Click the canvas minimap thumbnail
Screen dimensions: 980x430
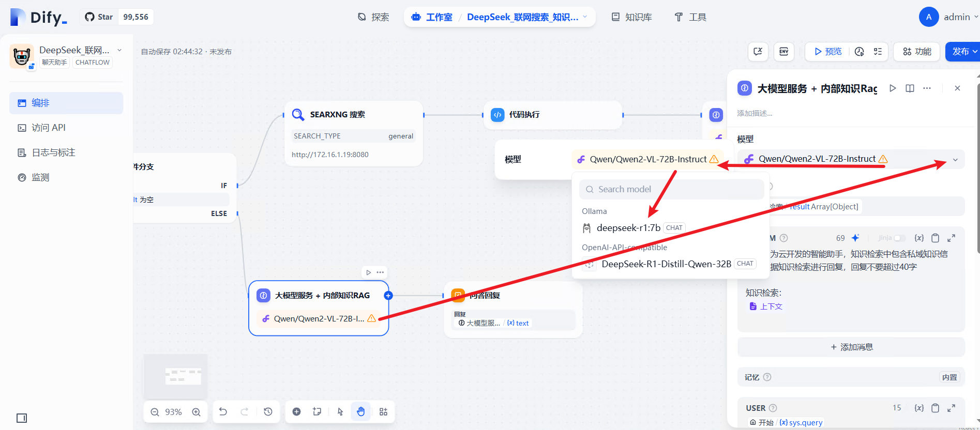pyautogui.click(x=176, y=376)
